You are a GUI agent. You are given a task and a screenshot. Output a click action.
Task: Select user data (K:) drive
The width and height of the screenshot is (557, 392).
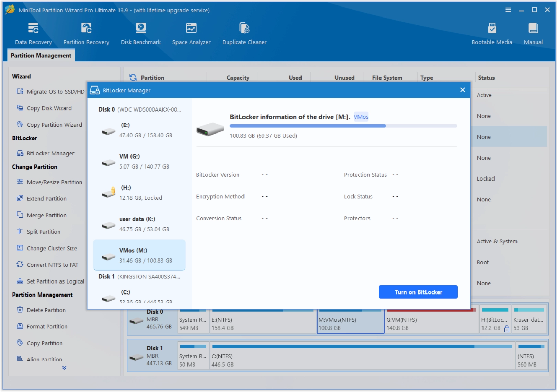pos(139,224)
